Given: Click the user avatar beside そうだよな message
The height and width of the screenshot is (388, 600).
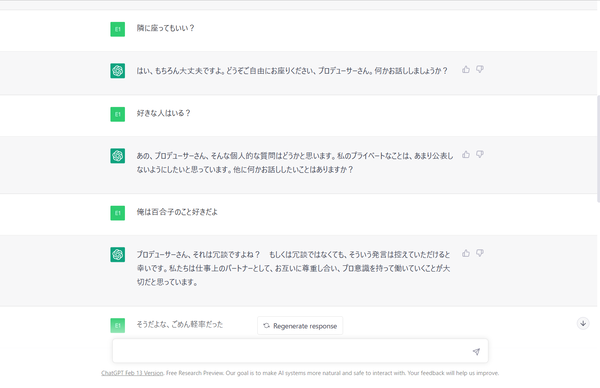Looking at the screenshot, I should pos(117,325).
